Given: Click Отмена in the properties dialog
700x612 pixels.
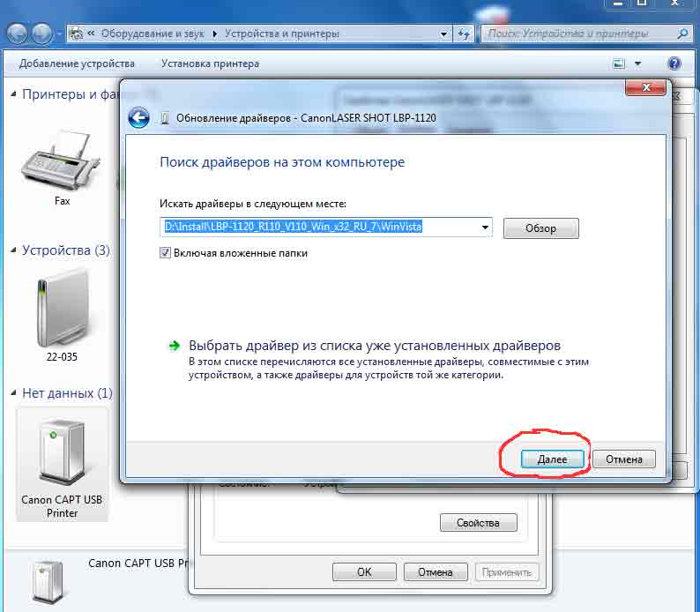Looking at the screenshot, I should 436,571.
